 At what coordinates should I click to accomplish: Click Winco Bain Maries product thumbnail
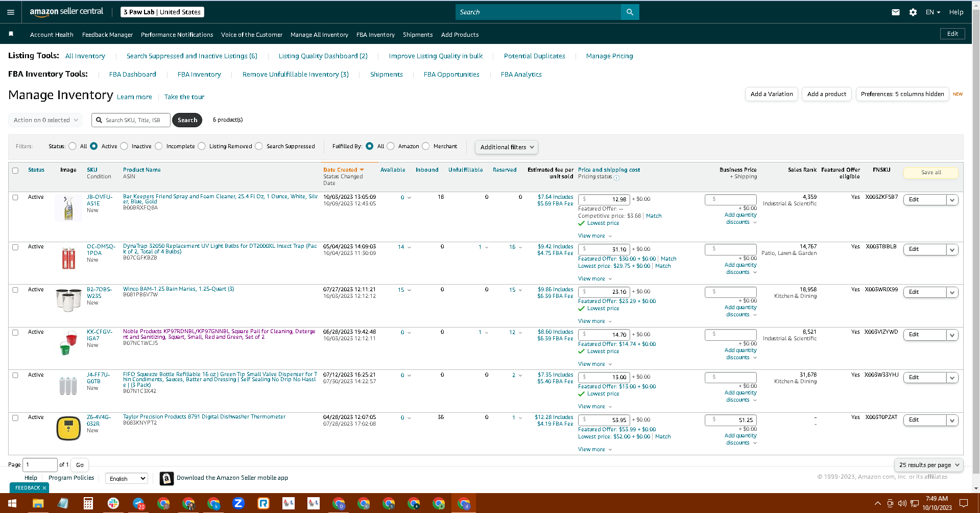coord(68,300)
